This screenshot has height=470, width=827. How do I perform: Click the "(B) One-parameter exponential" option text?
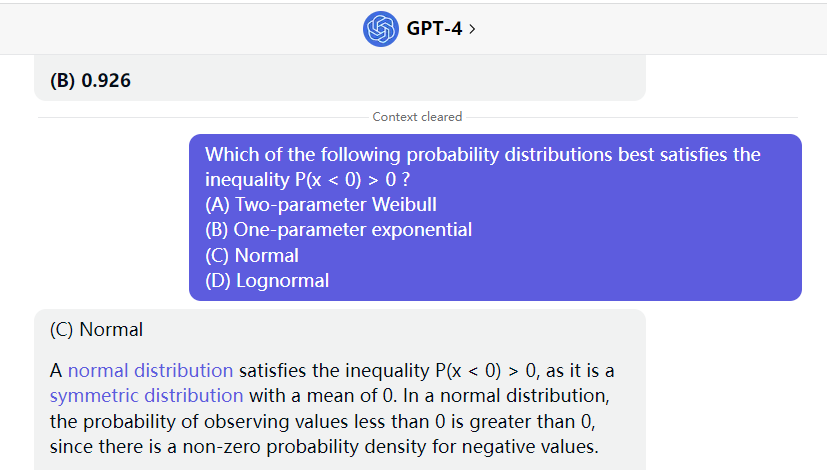[x=338, y=230]
